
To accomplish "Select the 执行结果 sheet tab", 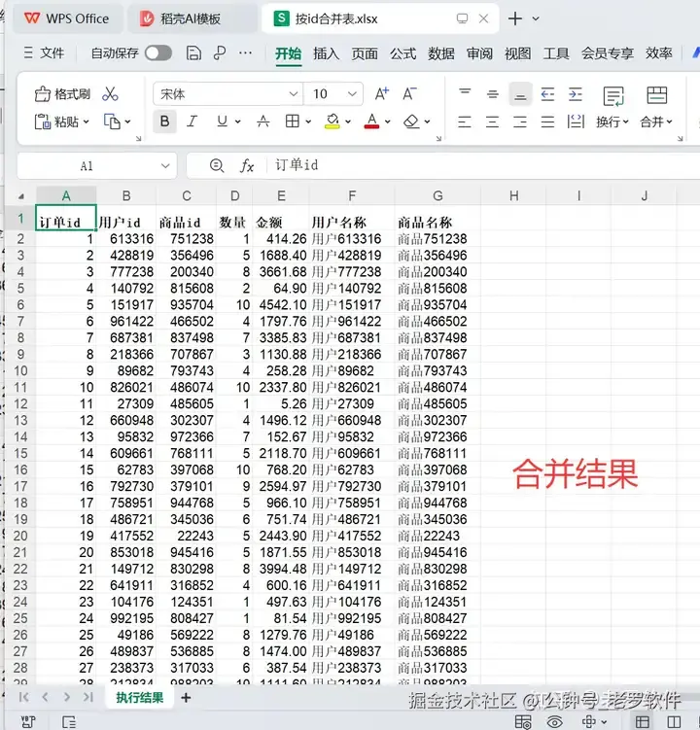I will tap(140, 697).
